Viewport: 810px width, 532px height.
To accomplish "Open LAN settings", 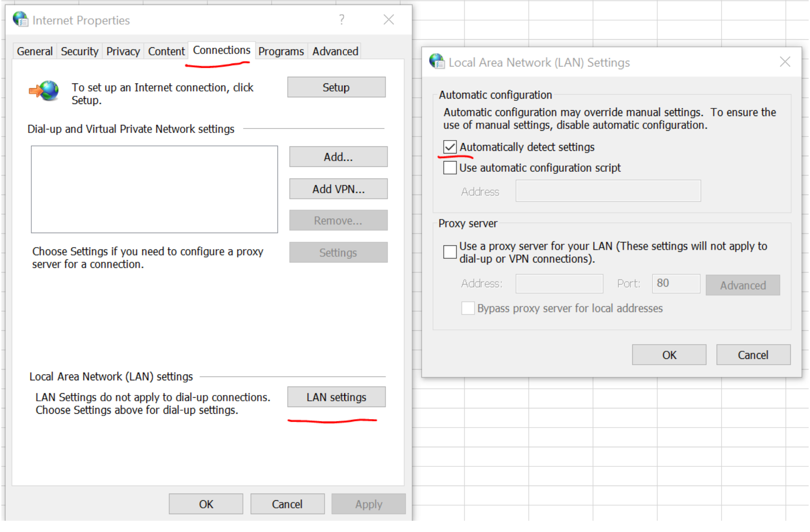I will 336,397.
